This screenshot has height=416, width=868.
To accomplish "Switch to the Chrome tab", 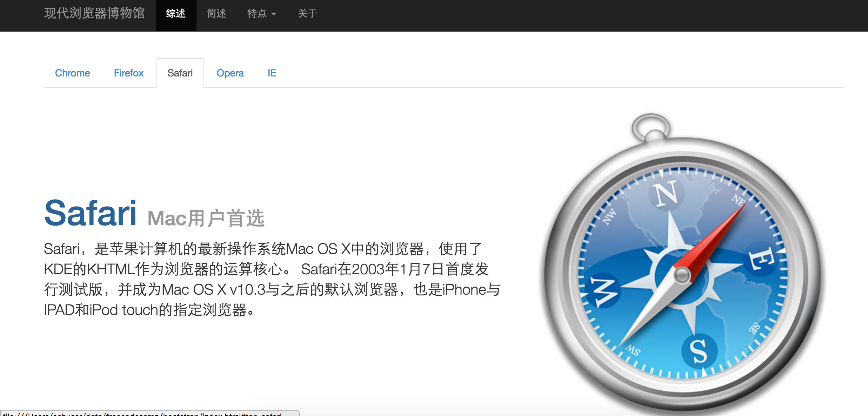I will [72, 73].
